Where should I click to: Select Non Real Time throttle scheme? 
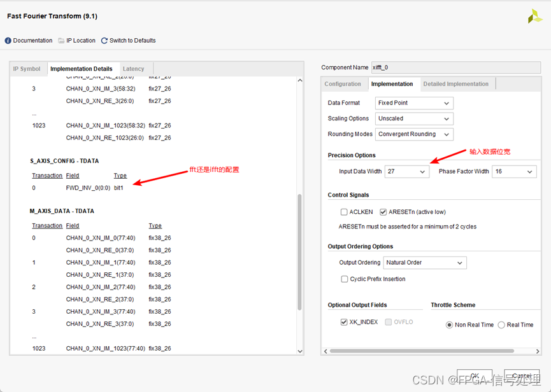tap(449, 325)
